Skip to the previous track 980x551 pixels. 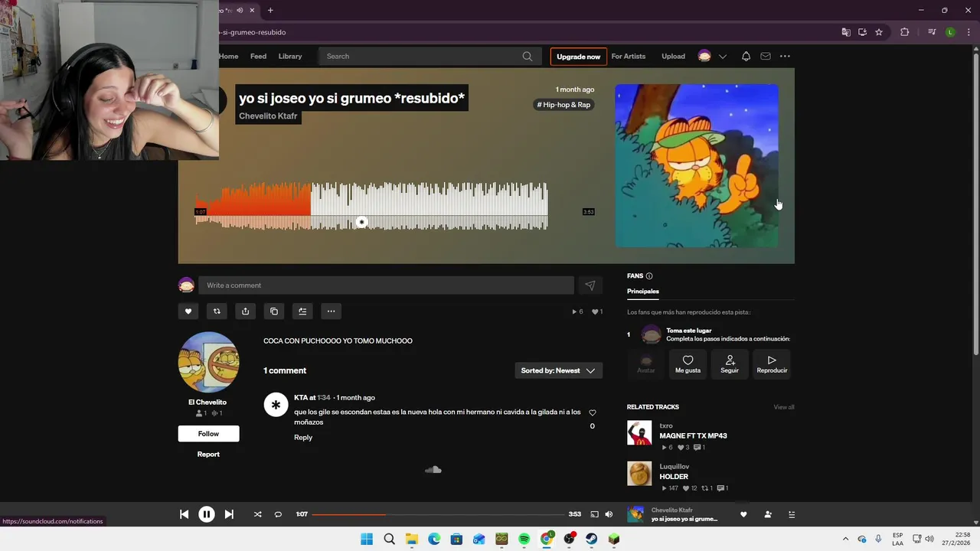(185, 514)
